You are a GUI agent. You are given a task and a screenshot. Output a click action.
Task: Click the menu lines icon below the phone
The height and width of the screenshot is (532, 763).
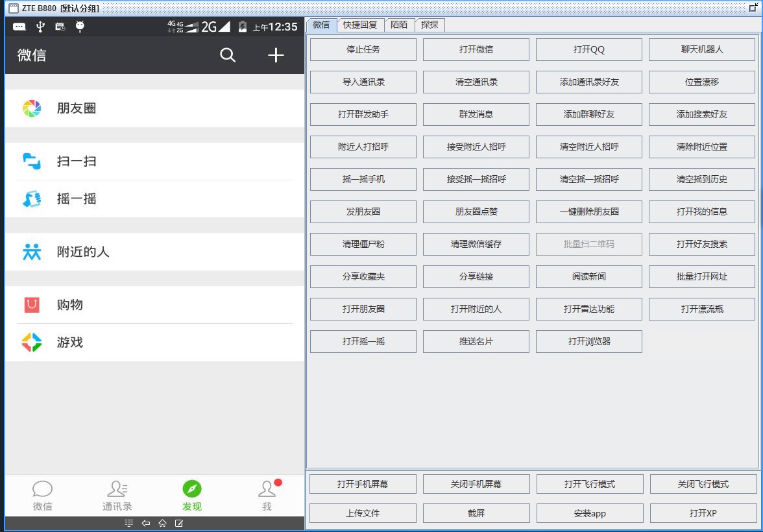pos(129,523)
